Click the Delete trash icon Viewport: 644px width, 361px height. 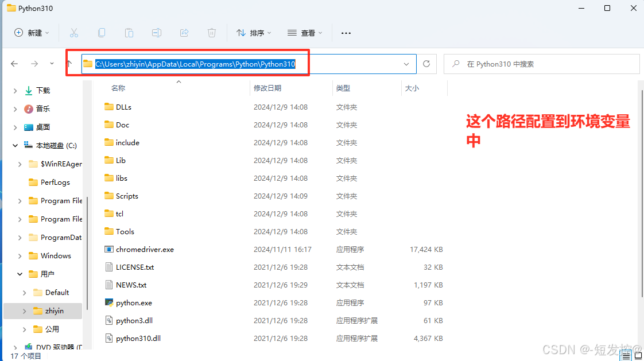click(212, 33)
